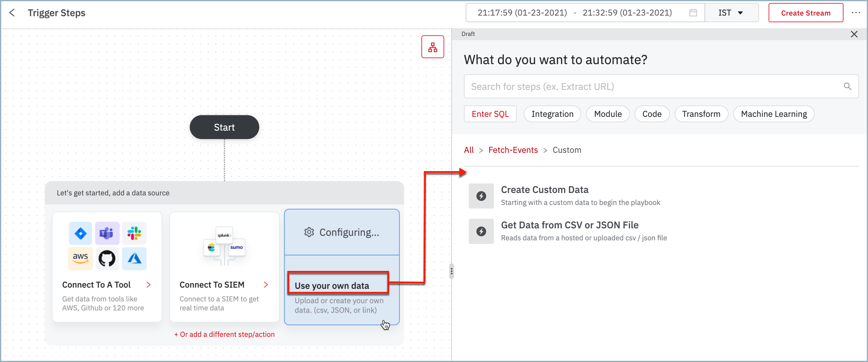Click the Create Custom Data lightning icon
Screen dimensions: 868x362
point(481,196)
